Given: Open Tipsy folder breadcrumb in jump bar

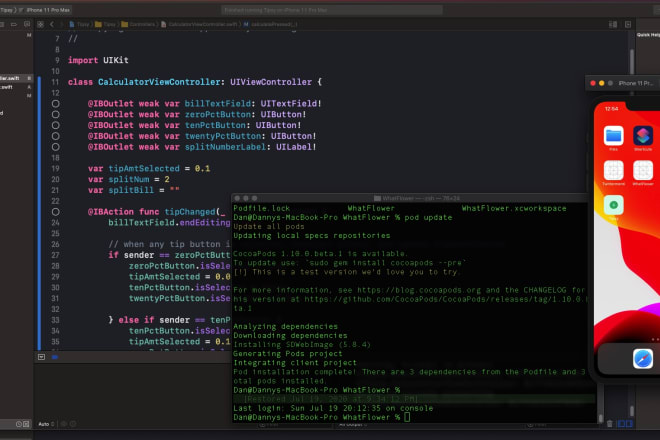Looking at the screenshot, I should [106, 24].
